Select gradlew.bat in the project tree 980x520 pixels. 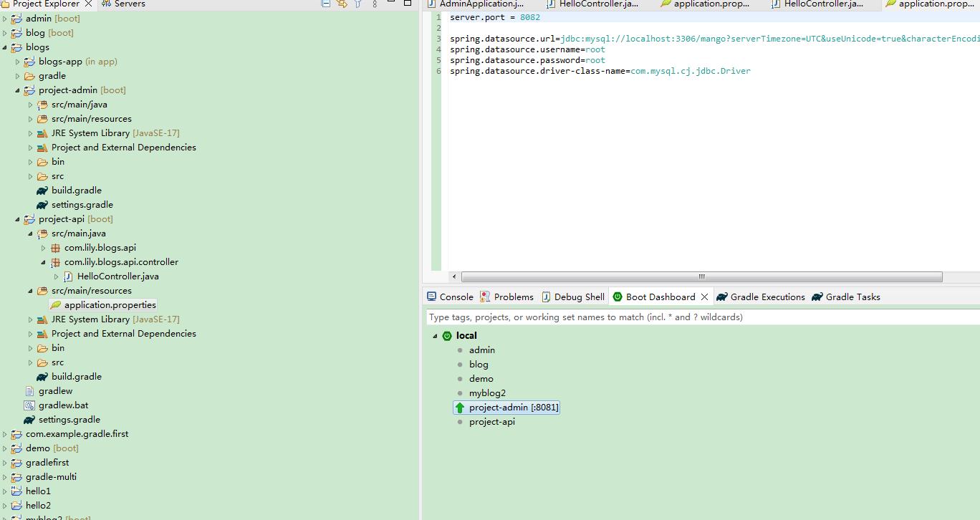(64, 405)
